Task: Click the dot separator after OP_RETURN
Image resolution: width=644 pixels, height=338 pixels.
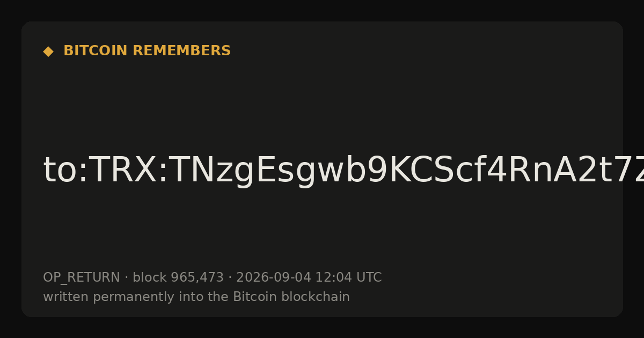Action: point(126,278)
